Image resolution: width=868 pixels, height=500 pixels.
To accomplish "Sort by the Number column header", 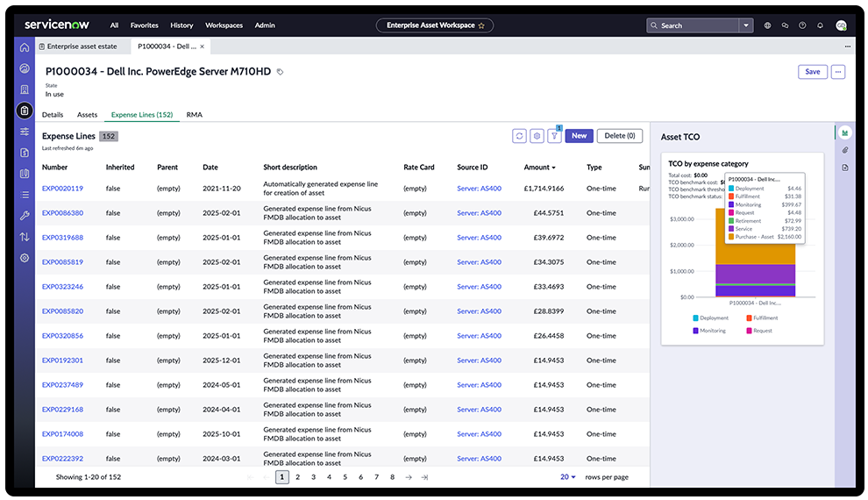I will [x=55, y=168].
